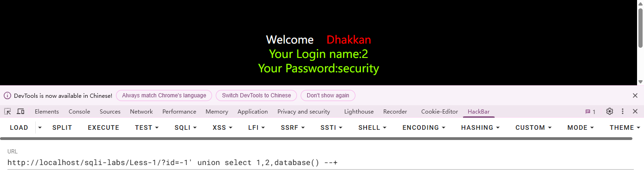Close the DevTools panel
This screenshot has height=178, width=644.
pos(635,111)
